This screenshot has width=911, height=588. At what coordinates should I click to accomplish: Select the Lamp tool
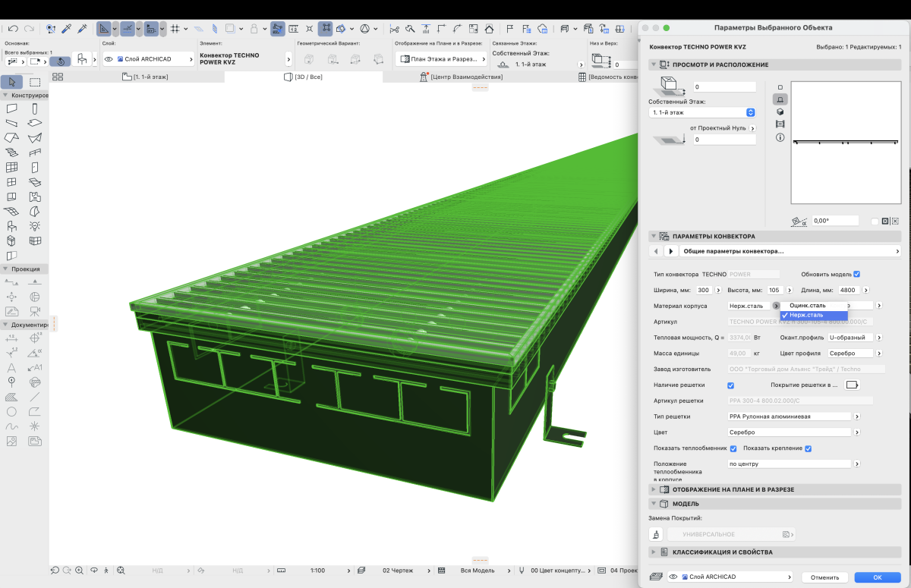pos(35,226)
